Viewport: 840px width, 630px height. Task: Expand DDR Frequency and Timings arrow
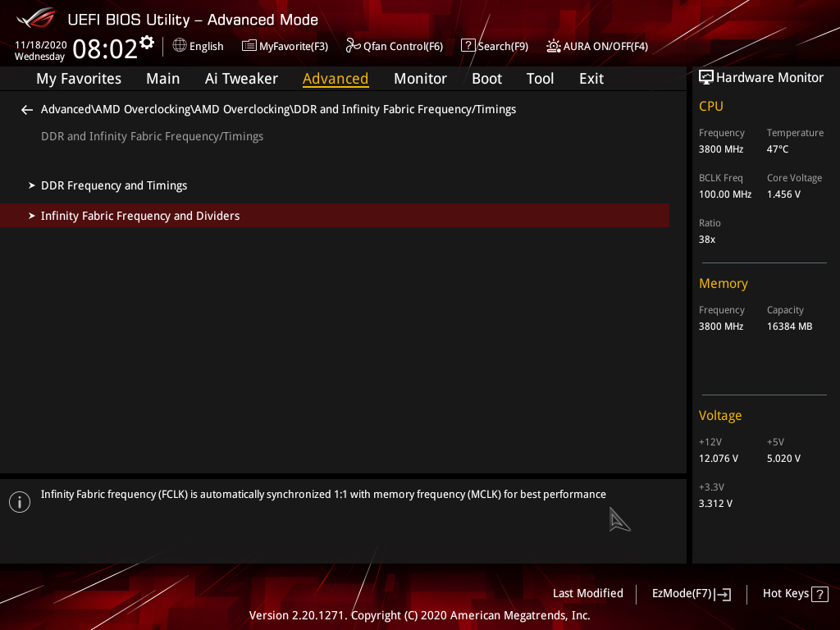click(32, 185)
